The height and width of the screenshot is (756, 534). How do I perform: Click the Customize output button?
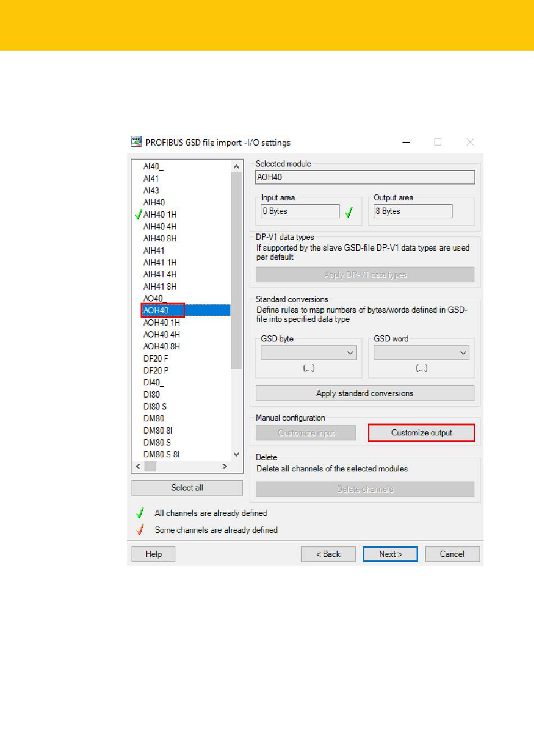point(422,433)
